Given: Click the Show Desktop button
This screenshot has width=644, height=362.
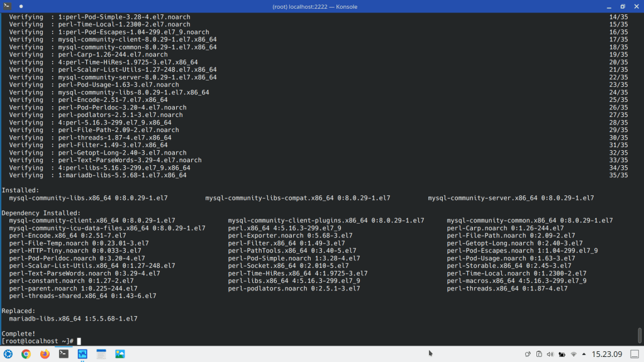Looking at the screenshot, I should (635, 354).
